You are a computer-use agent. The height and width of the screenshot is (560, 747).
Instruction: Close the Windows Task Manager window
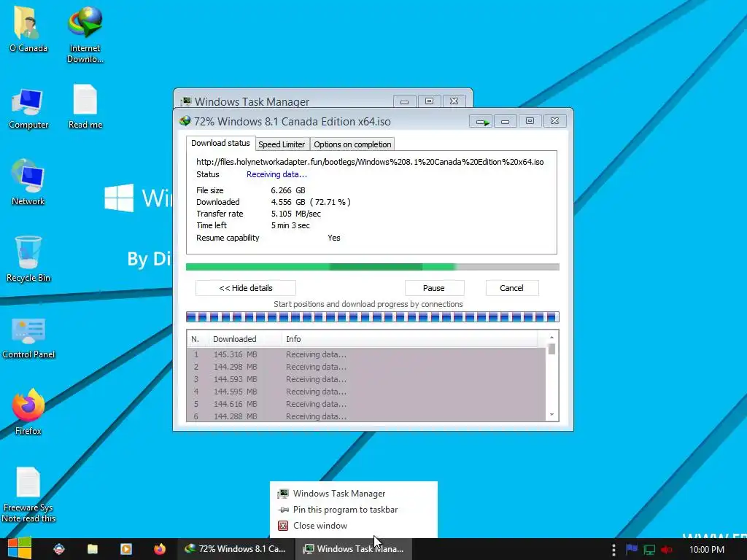[454, 101]
